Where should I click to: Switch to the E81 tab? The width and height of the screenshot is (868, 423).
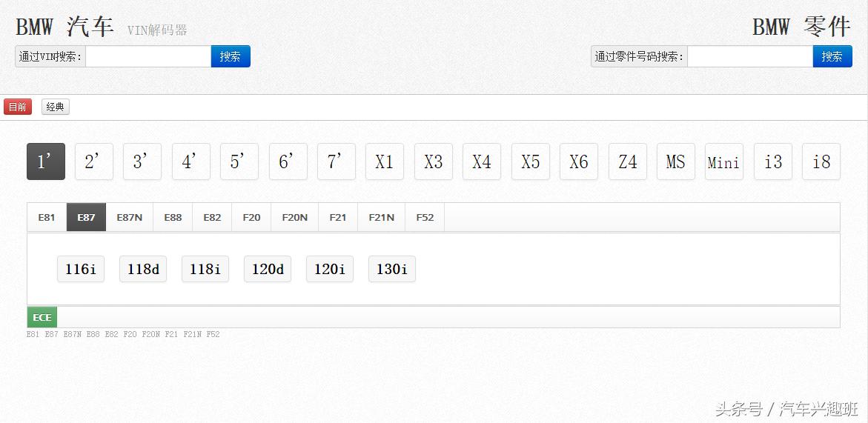pyautogui.click(x=47, y=217)
